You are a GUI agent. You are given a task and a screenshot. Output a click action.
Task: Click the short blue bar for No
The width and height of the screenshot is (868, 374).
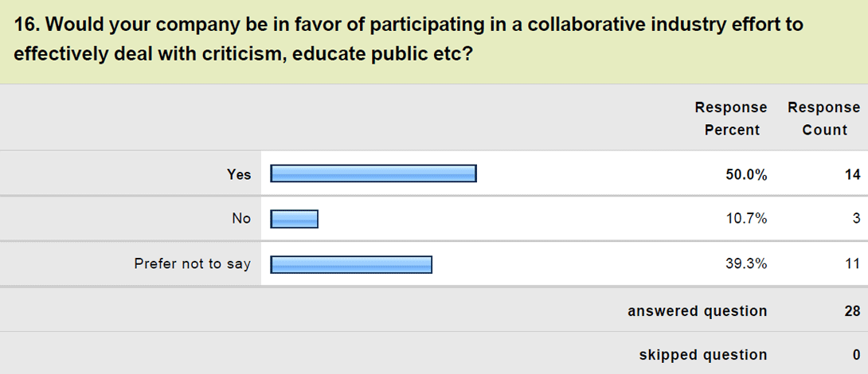pos(294,219)
